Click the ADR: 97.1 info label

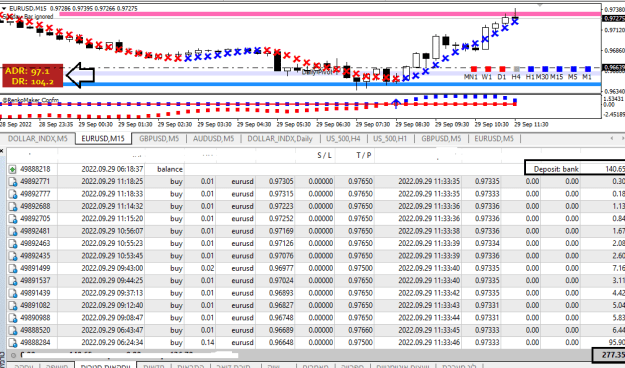tap(27, 71)
